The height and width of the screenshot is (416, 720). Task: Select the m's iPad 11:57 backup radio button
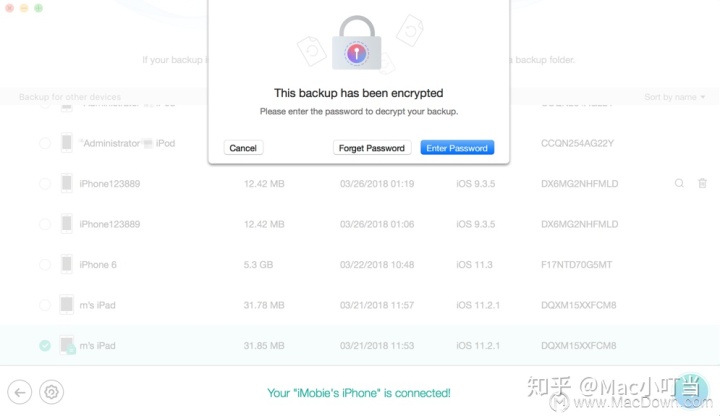click(45, 305)
